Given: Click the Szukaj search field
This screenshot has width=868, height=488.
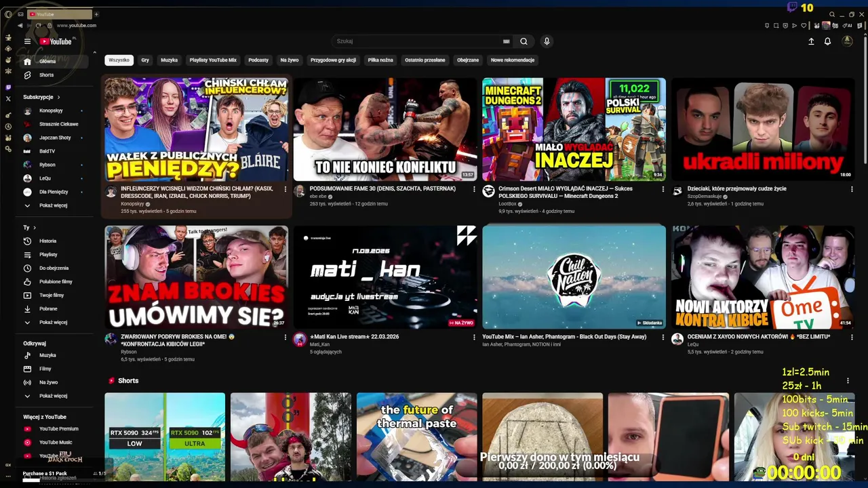Looking at the screenshot, I should [417, 41].
